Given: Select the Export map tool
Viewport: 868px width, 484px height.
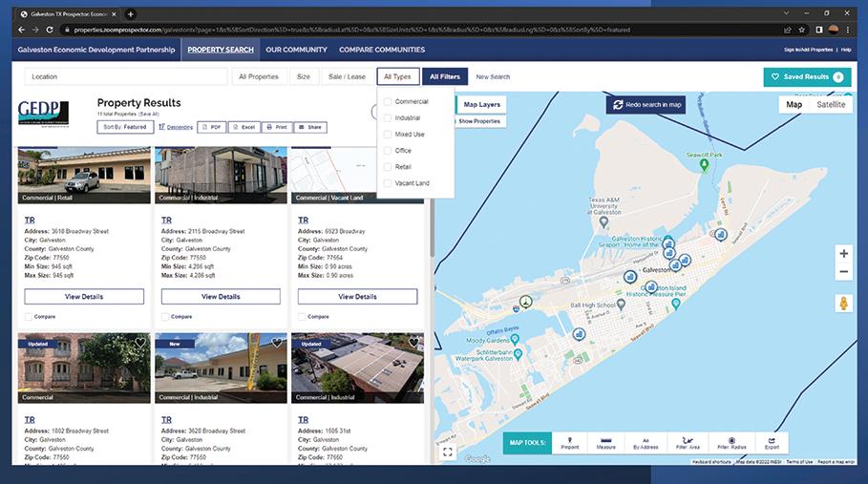Looking at the screenshot, I should point(772,443).
